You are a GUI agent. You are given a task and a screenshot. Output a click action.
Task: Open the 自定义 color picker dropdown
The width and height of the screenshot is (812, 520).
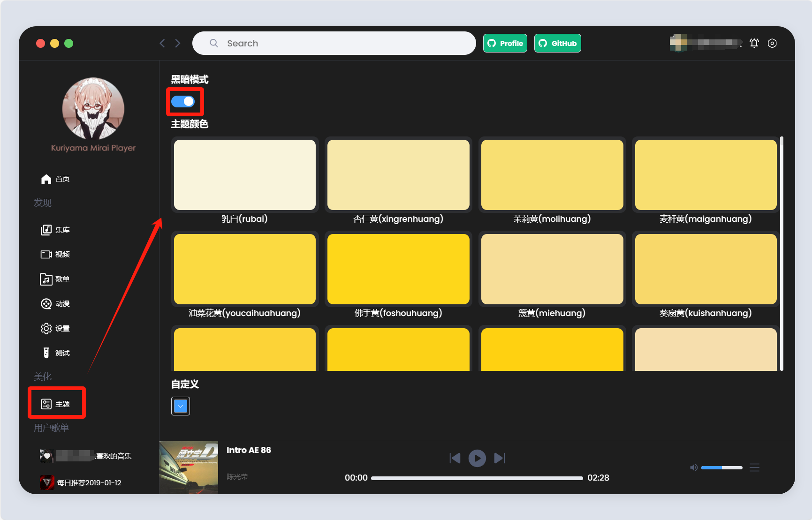[x=181, y=406]
